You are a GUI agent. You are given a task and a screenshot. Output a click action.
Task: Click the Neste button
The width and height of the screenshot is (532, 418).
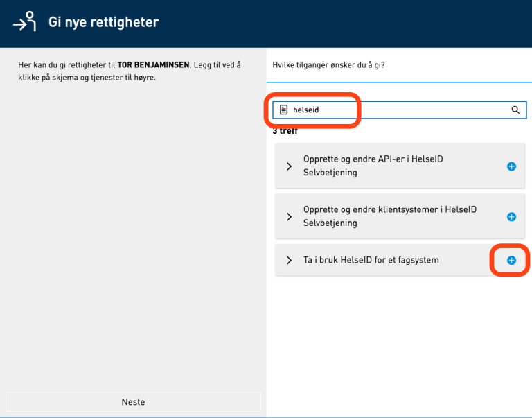coord(133,401)
